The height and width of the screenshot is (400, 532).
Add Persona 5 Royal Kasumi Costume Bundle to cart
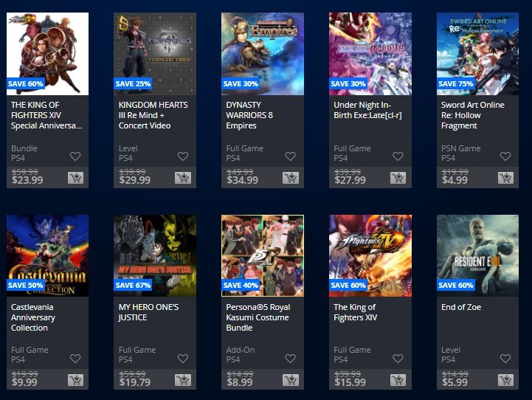(x=291, y=380)
